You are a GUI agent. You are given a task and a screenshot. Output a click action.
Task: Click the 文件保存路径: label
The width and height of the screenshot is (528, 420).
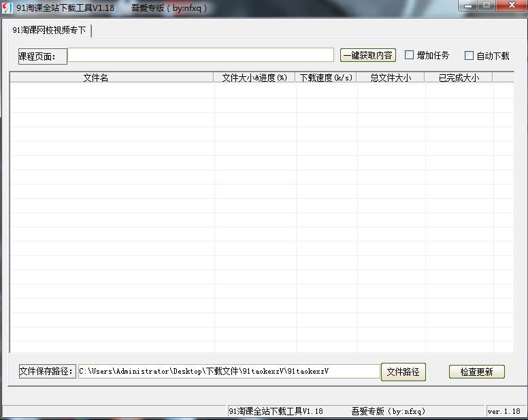pos(48,371)
